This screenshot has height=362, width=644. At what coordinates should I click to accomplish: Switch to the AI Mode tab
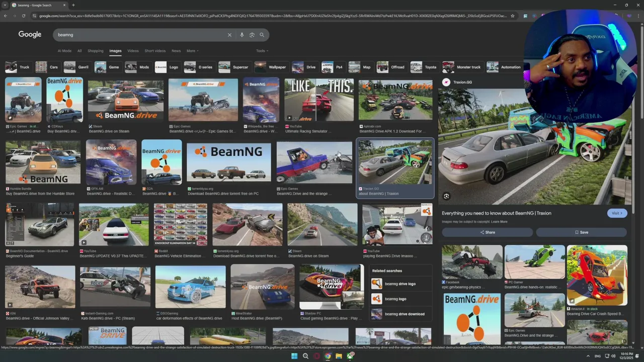click(x=64, y=51)
